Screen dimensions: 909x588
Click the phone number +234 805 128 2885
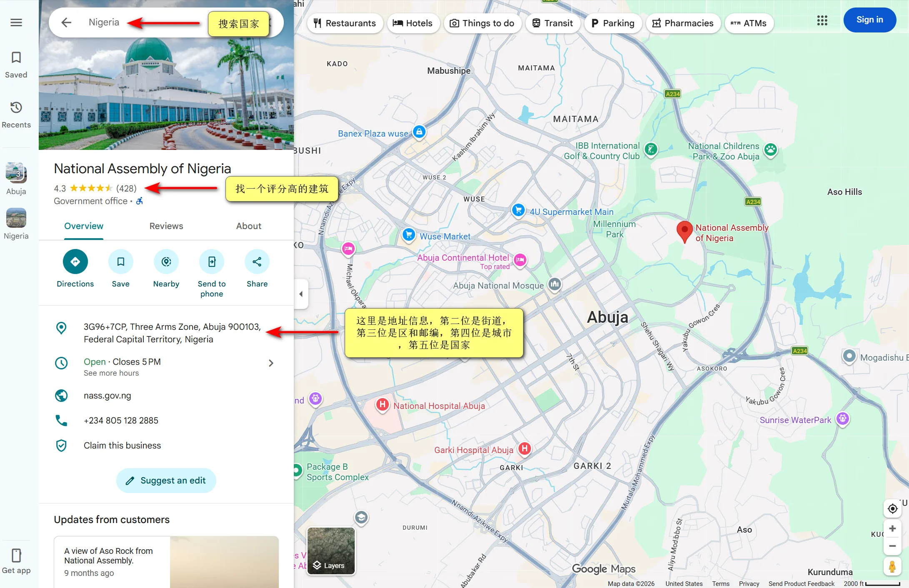click(121, 421)
